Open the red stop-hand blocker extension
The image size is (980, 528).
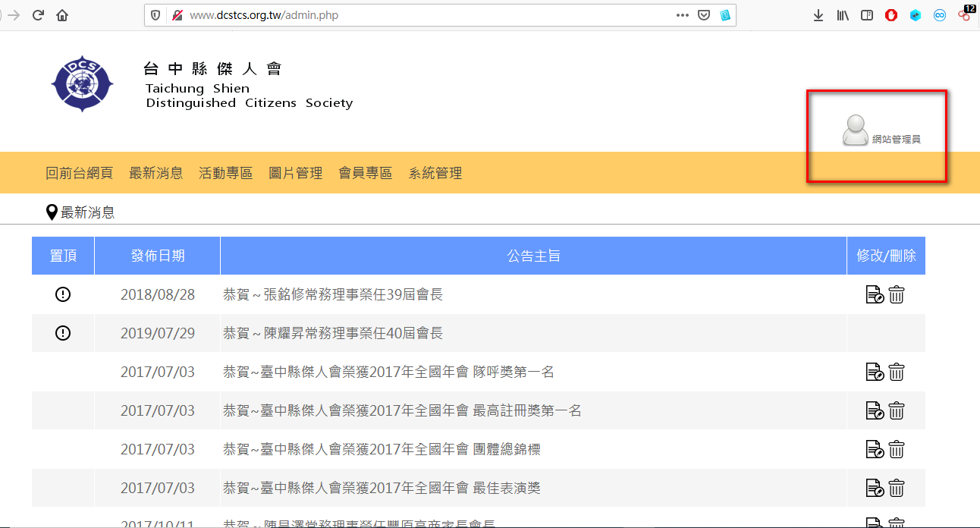[891, 15]
